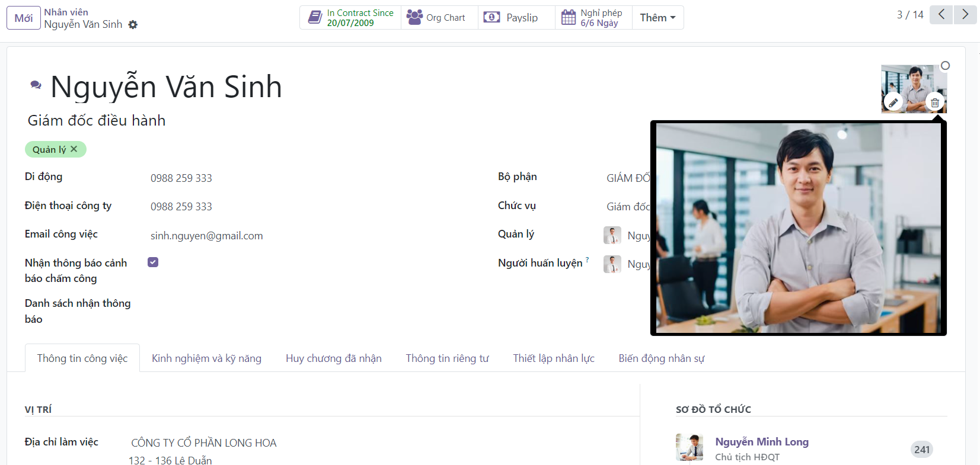Open the In Contract Since button
The height and width of the screenshot is (465, 980).
[x=350, y=18]
